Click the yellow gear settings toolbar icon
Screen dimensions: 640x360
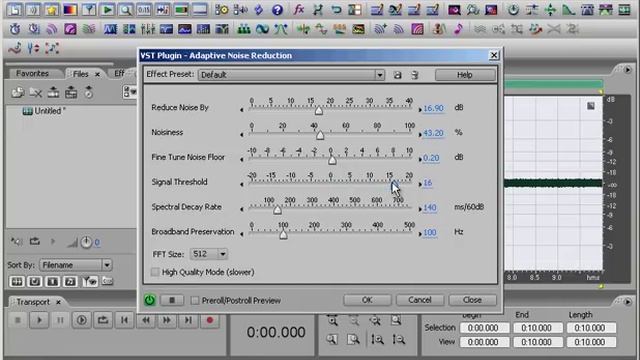point(222,10)
